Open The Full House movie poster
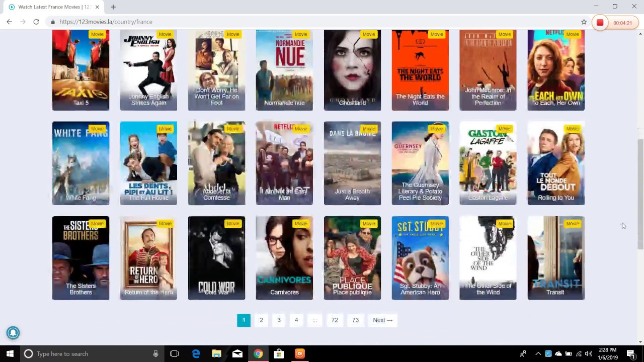 148,163
